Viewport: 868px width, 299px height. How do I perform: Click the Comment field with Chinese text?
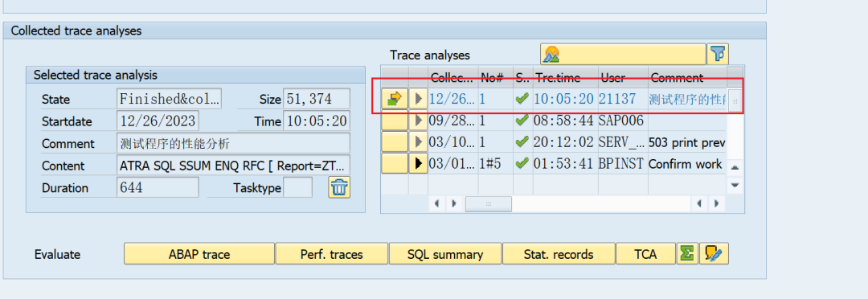tap(234, 143)
